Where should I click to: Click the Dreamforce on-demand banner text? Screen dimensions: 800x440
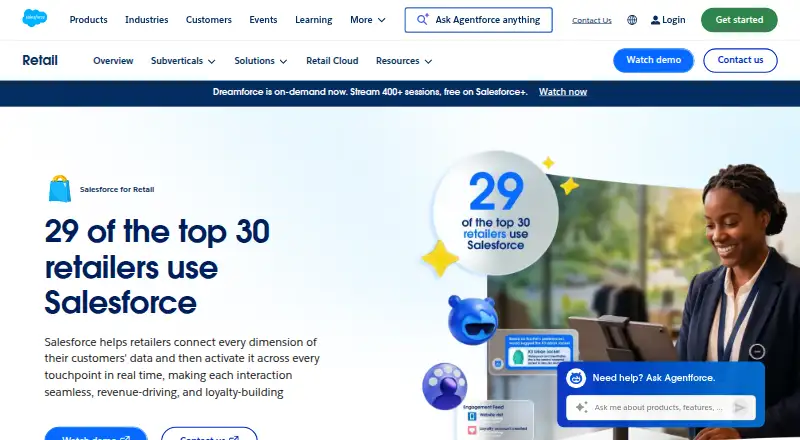pyautogui.click(x=370, y=92)
